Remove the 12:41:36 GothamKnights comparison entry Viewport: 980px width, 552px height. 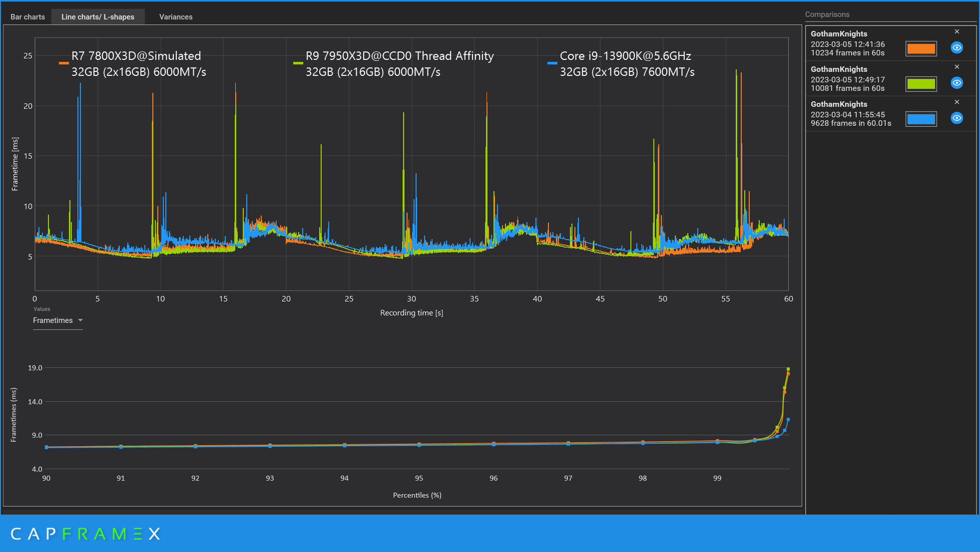[x=957, y=31]
